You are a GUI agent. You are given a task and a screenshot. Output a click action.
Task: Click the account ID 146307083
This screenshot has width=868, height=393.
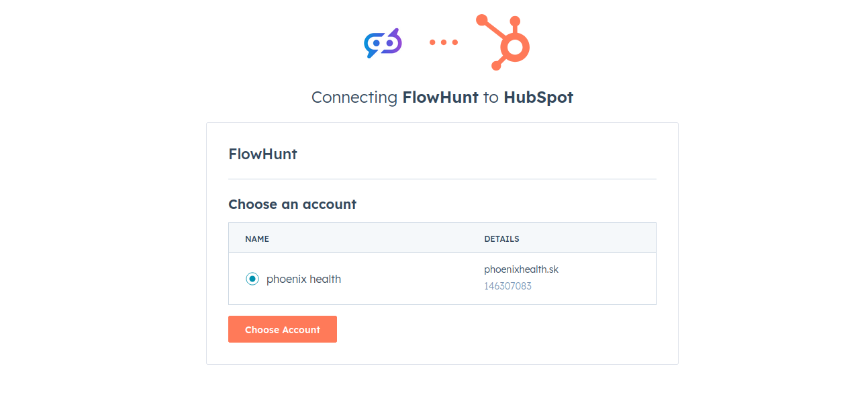click(x=508, y=286)
